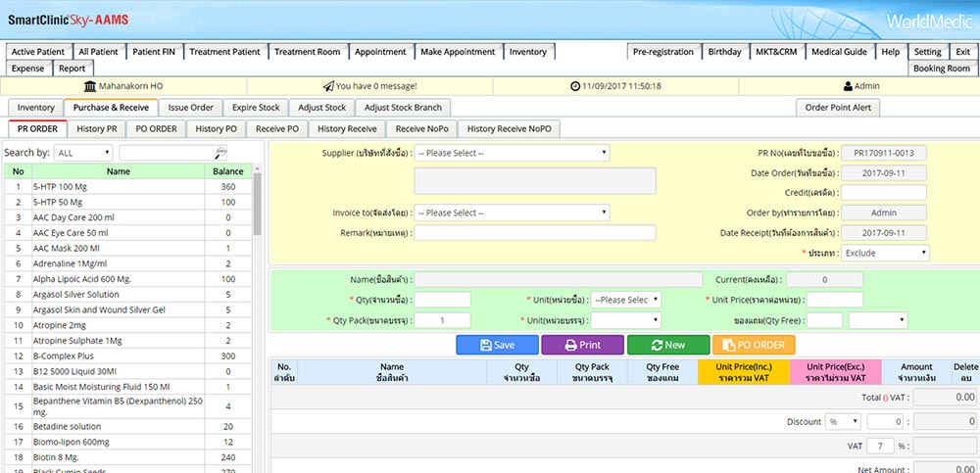
Task: Click the building icon beside Mahanakorn HO
Action: [x=90, y=86]
